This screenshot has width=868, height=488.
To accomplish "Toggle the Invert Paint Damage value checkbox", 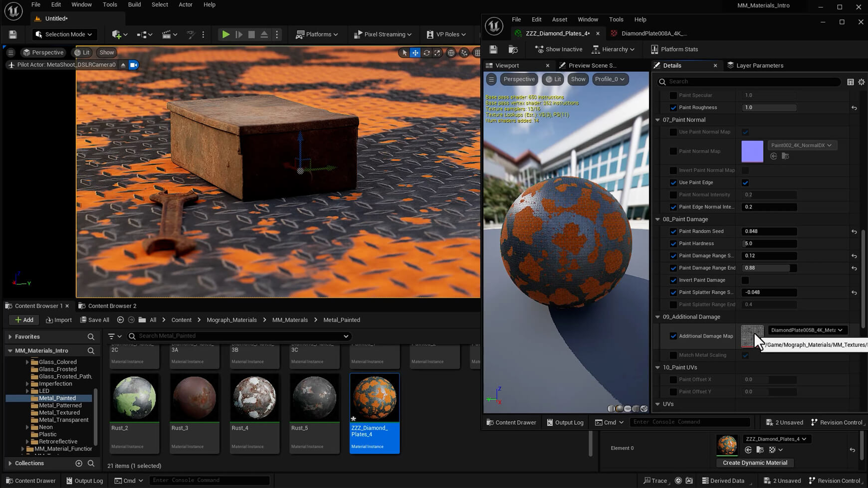I will coord(745,280).
